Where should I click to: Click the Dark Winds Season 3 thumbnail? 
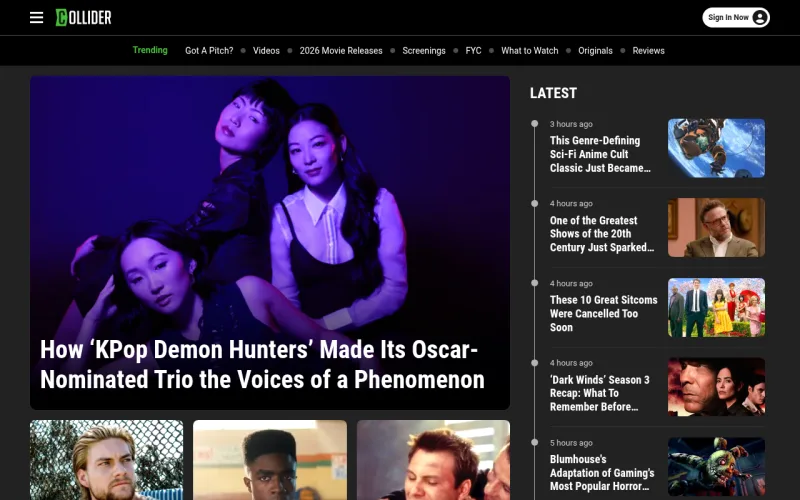[x=716, y=386]
